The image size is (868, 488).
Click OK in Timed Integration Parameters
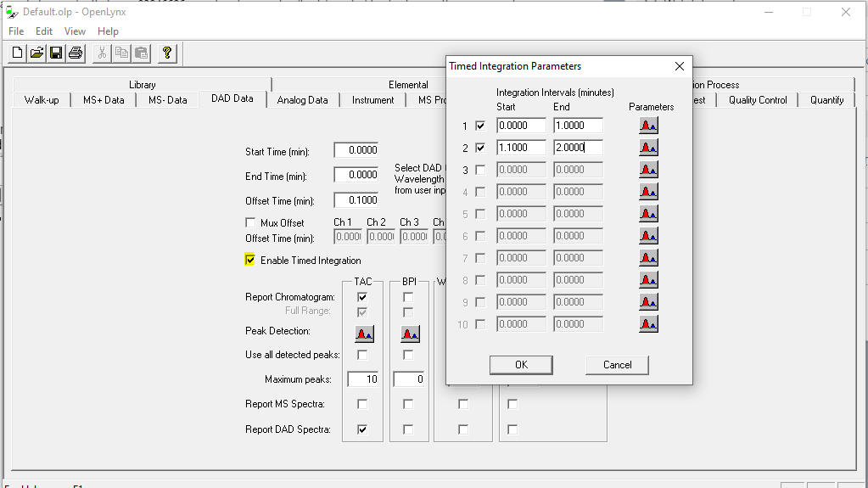pos(521,365)
